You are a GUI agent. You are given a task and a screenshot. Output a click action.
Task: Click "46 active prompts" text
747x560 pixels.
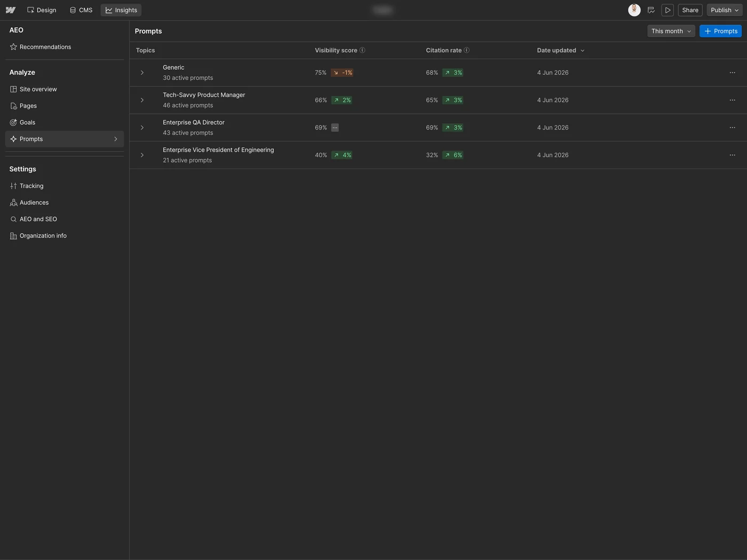pyautogui.click(x=188, y=106)
